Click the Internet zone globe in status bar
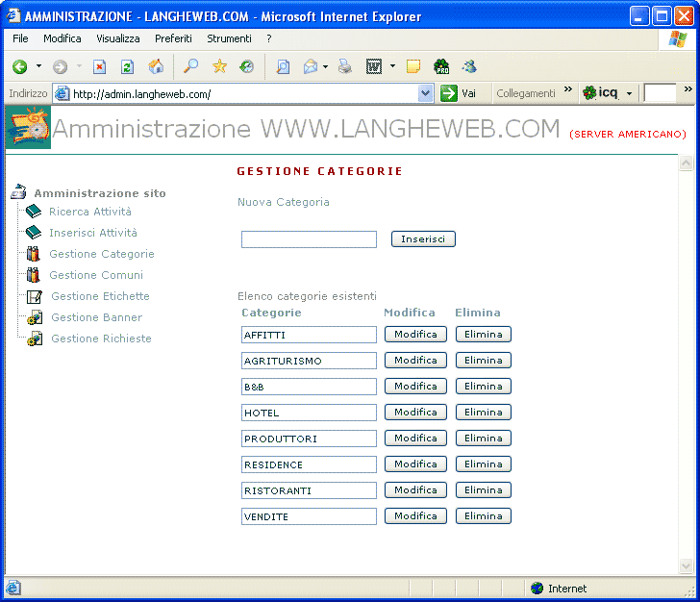The image size is (700, 602). point(537,589)
